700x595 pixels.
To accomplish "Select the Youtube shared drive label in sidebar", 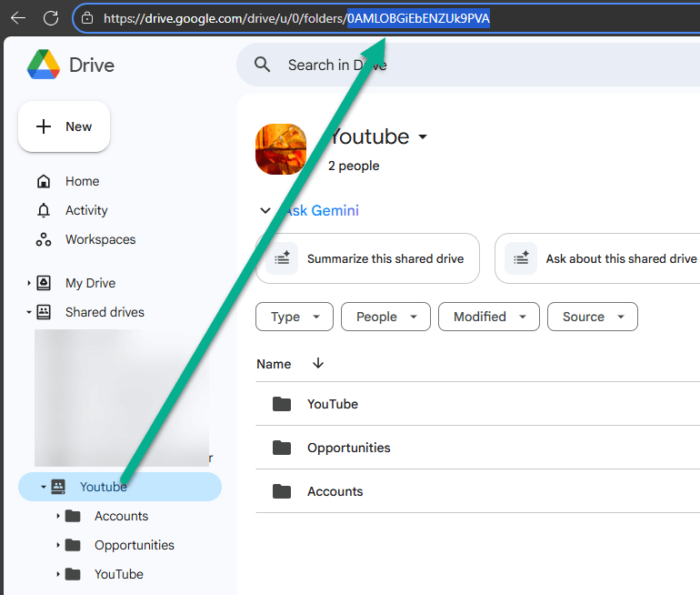I will [x=103, y=487].
